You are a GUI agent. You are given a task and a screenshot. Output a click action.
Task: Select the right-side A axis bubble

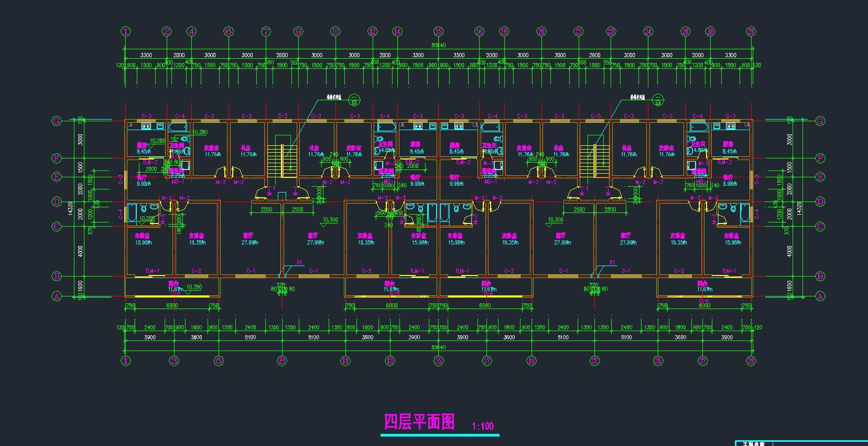tap(820, 296)
